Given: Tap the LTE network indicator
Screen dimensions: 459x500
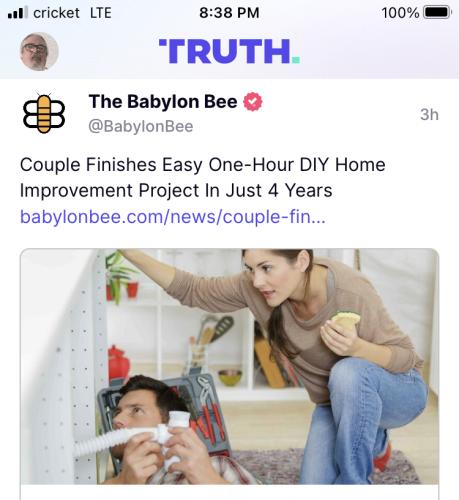Looking at the screenshot, I should 101,13.
